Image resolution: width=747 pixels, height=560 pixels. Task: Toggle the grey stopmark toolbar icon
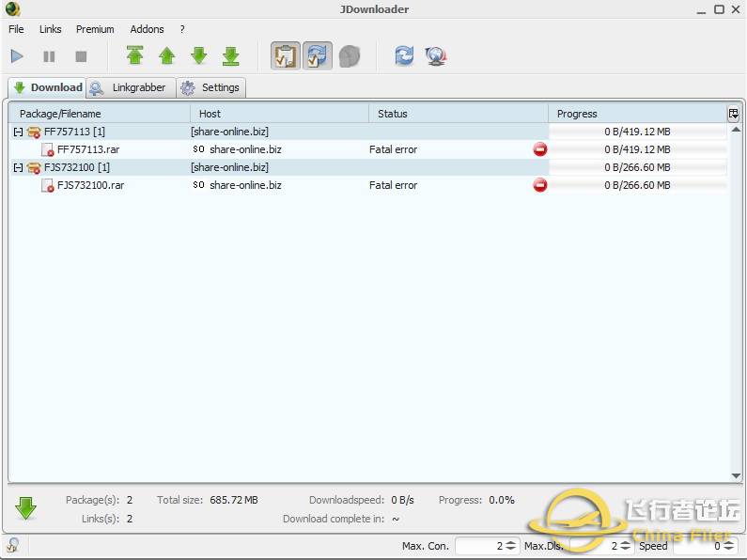click(x=350, y=56)
